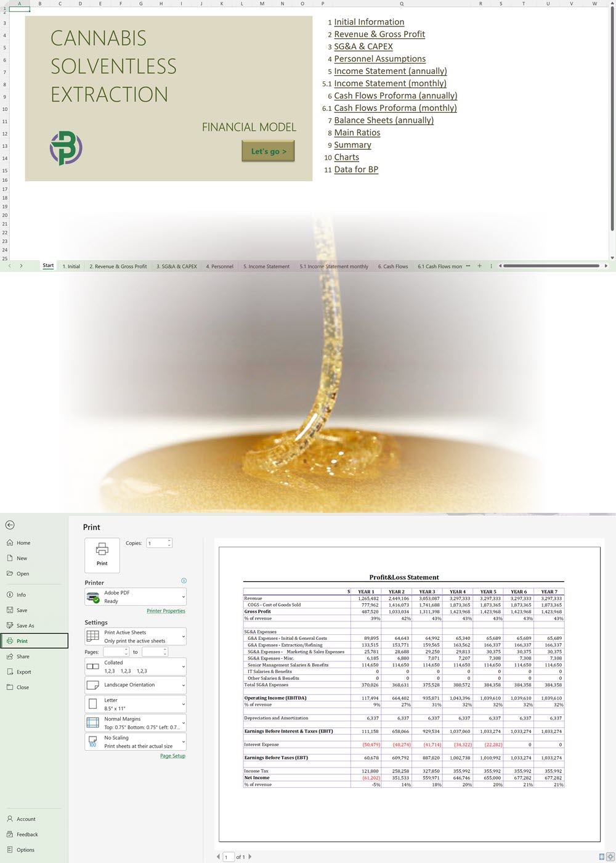Click the horizontal scrollbar in worksheet
This screenshot has height=863, width=616.
551,266
